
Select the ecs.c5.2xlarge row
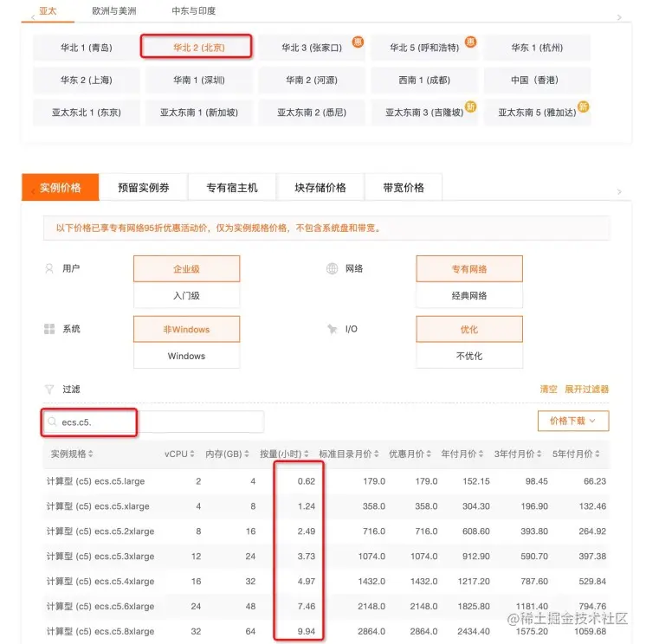coord(326,531)
